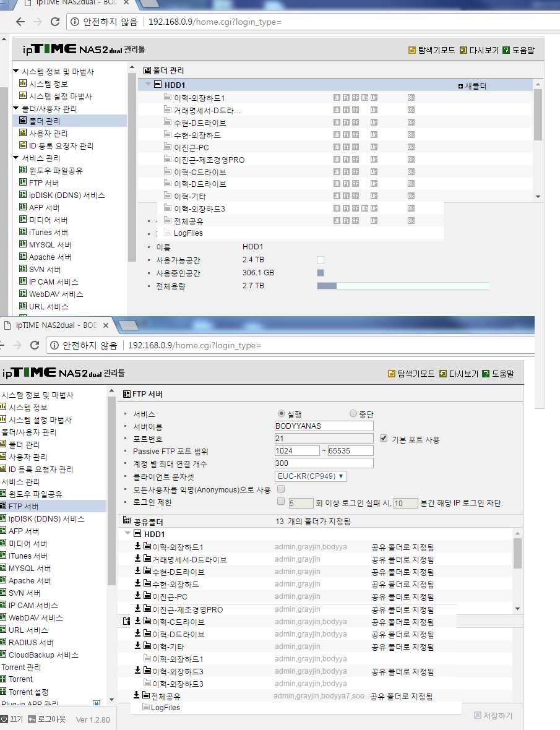The width and height of the screenshot is (560, 730).
Task: Select the 실행 service radio button
Action: pyautogui.click(x=281, y=413)
